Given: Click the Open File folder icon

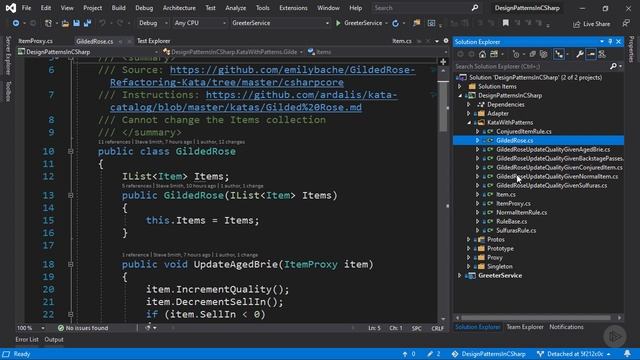Looking at the screenshot, I should point(65,23).
